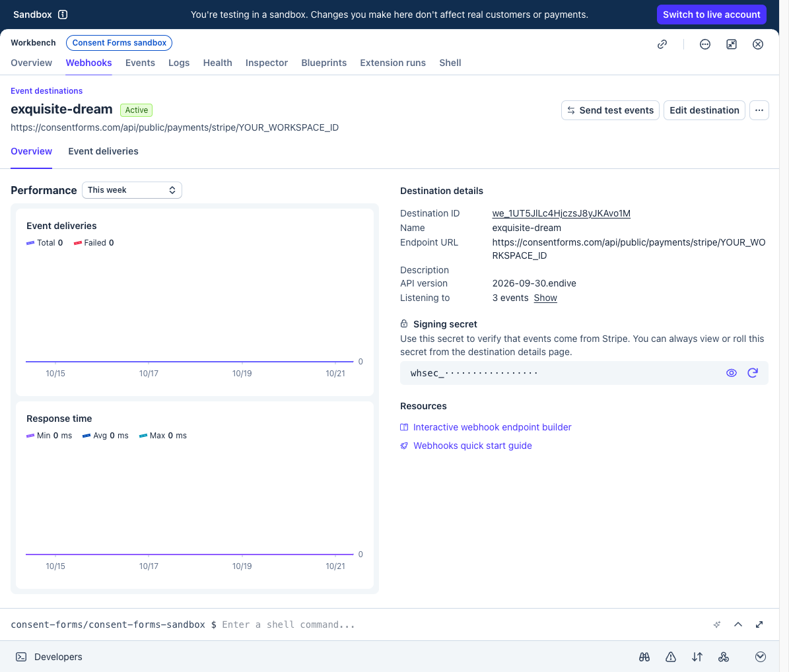This screenshot has height=672, width=789.
Task: Open the feedback chat bubble icon
Action: point(705,44)
